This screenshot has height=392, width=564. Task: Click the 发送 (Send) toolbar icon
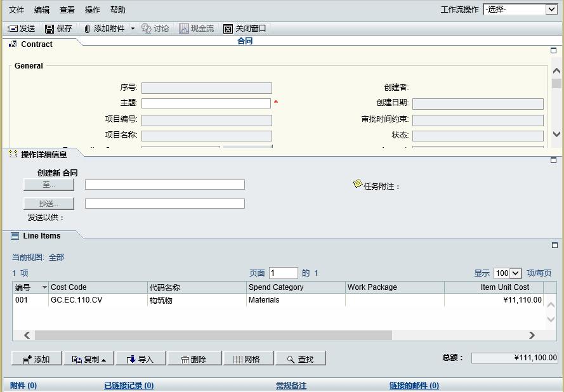click(15, 27)
